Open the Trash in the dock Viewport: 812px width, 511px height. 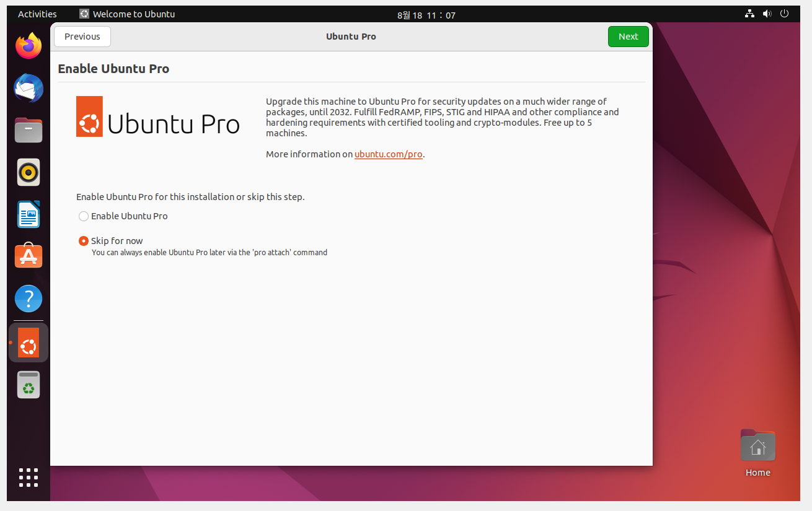(x=29, y=385)
